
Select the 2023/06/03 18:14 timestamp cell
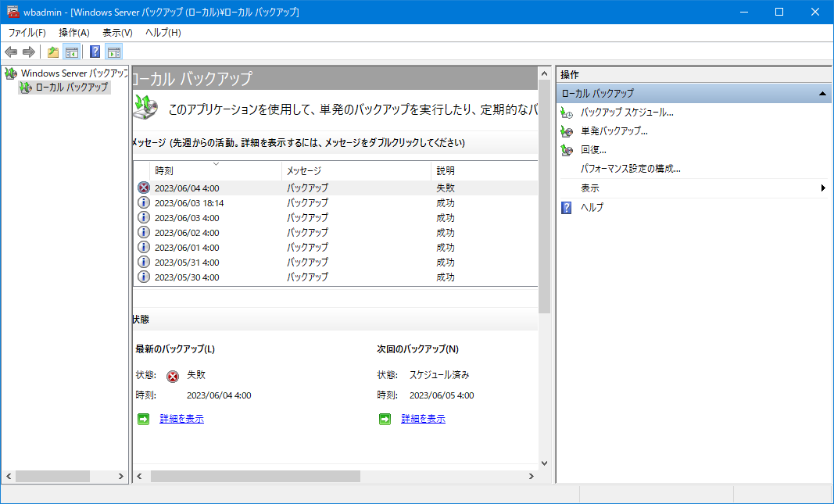pos(189,202)
